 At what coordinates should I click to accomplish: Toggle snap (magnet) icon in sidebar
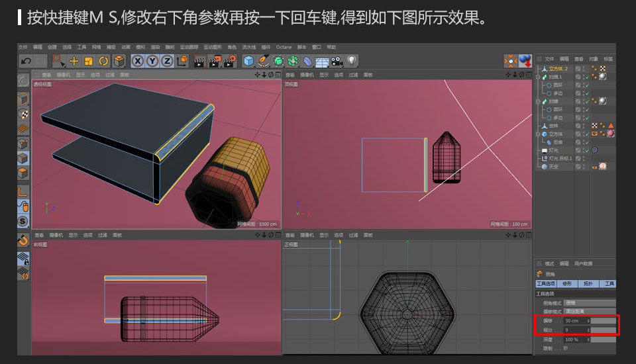click(x=23, y=240)
